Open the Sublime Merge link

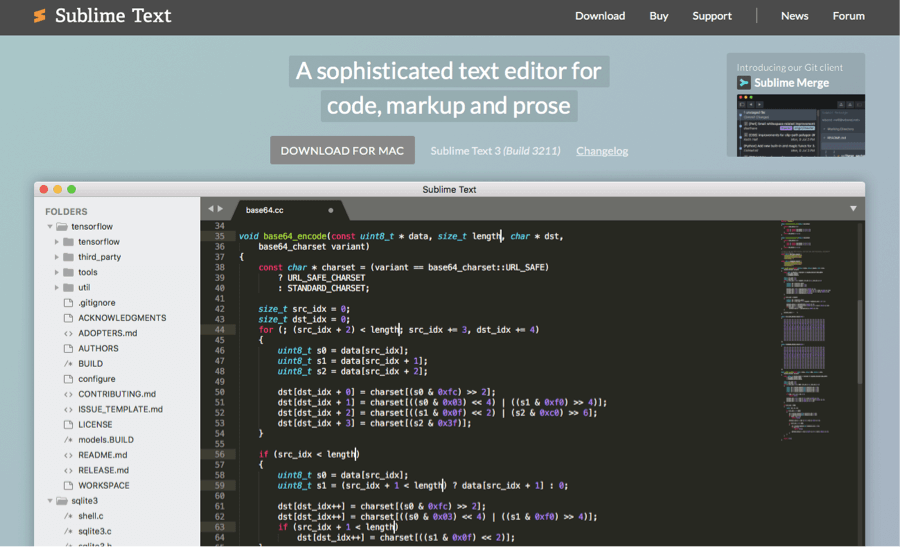point(791,83)
